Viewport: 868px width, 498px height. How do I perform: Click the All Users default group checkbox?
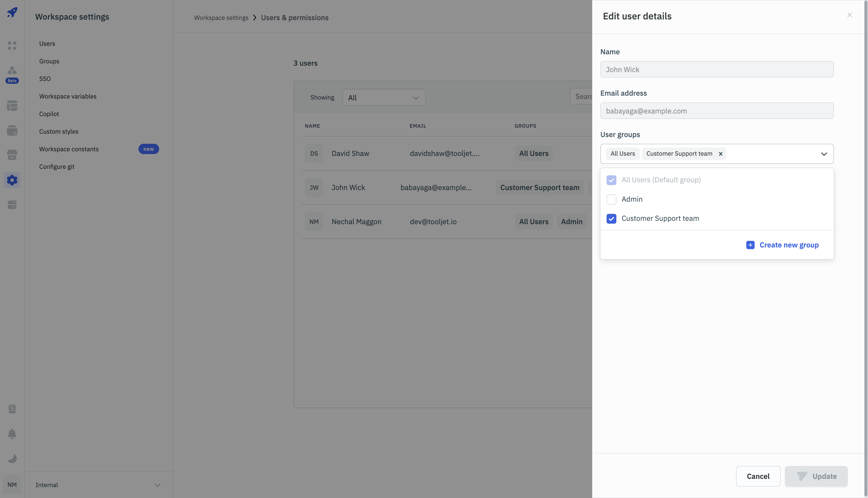click(x=611, y=180)
